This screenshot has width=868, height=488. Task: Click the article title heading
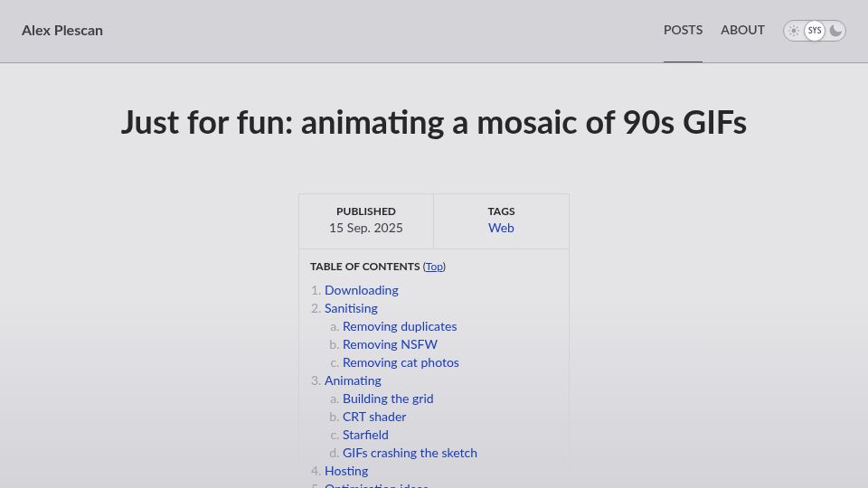(434, 123)
